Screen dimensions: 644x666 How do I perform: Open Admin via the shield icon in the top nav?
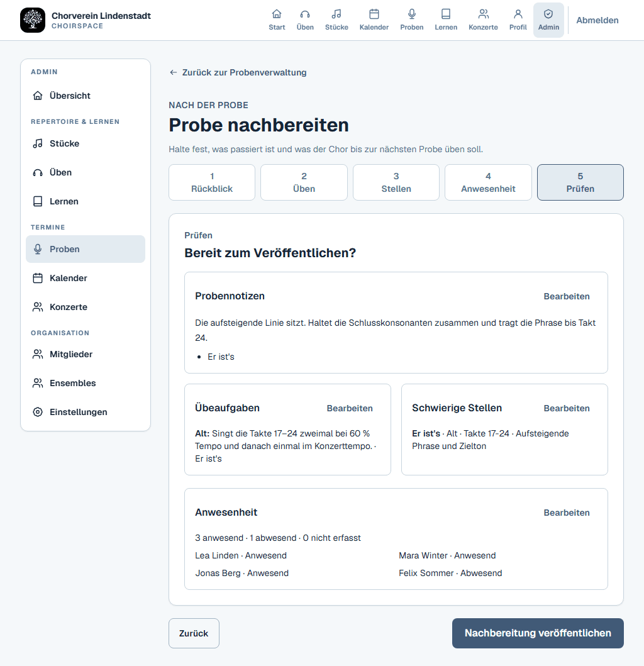point(548,14)
